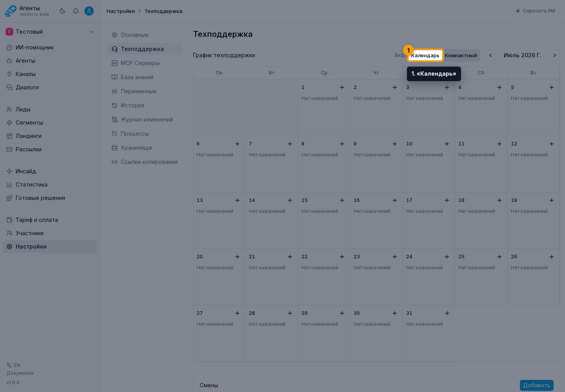The image size is (565, 392).
Task: Switch the view to Calendar
Action: (x=425, y=55)
